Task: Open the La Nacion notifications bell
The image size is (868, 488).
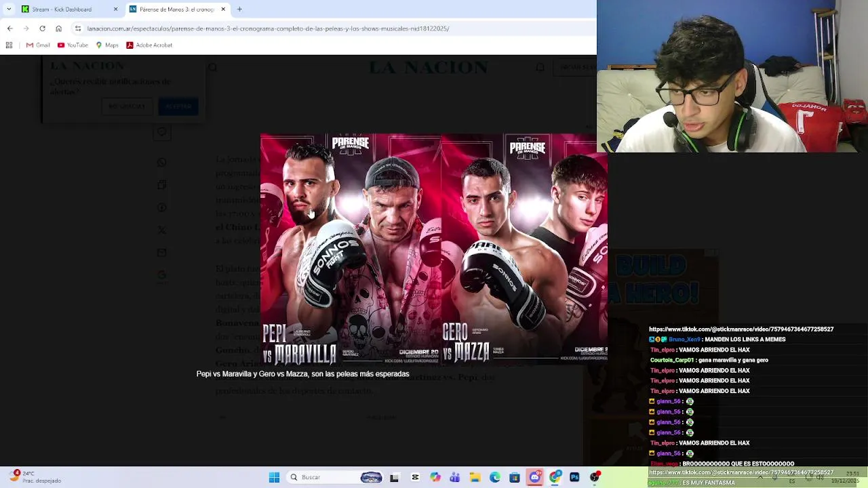Action: pyautogui.click(x=540, y=67)
